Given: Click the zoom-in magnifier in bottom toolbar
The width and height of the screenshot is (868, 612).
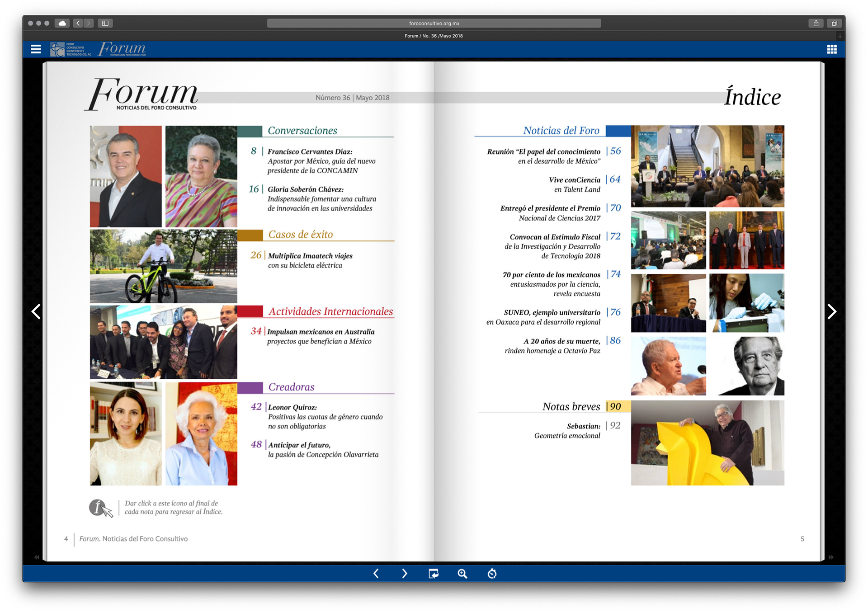Looking at the screenshot, I should pos(462,574).
